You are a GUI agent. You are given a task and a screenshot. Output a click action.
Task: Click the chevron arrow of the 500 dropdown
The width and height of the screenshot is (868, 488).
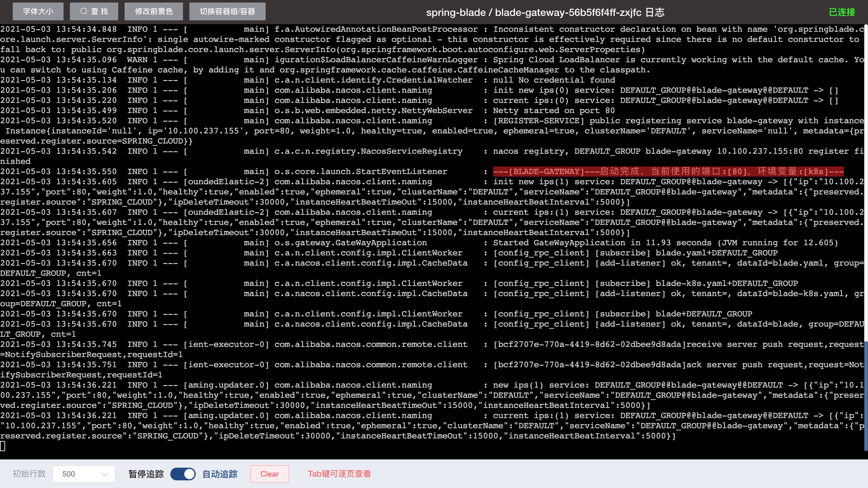(x=105, y=474)
